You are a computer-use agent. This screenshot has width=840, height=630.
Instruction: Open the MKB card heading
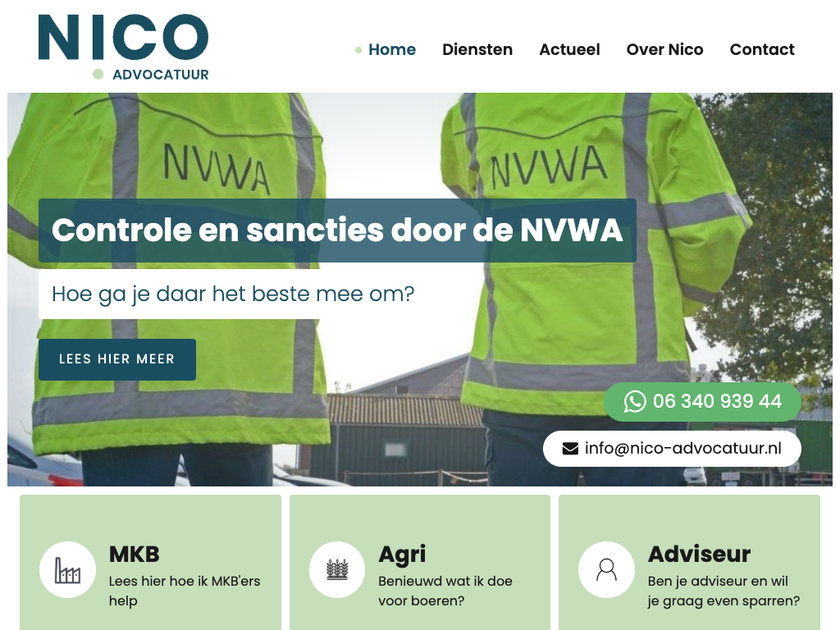tap(135, 555)
